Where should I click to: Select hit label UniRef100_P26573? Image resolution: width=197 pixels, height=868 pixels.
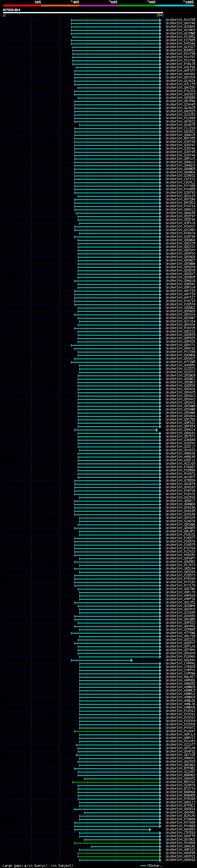(180, 575)
